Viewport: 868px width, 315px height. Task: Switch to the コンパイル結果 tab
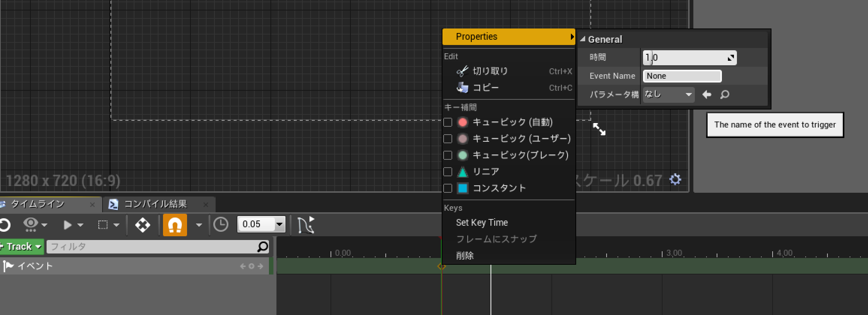pos(159,204)
